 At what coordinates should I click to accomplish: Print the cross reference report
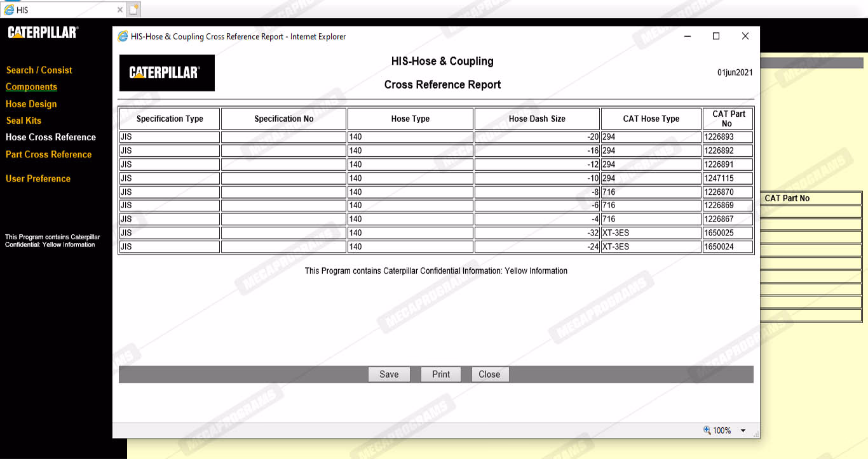pos(441,374)
